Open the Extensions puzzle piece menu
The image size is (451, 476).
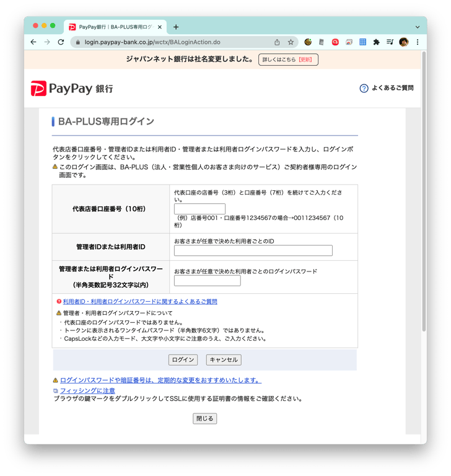click(376, 42)
